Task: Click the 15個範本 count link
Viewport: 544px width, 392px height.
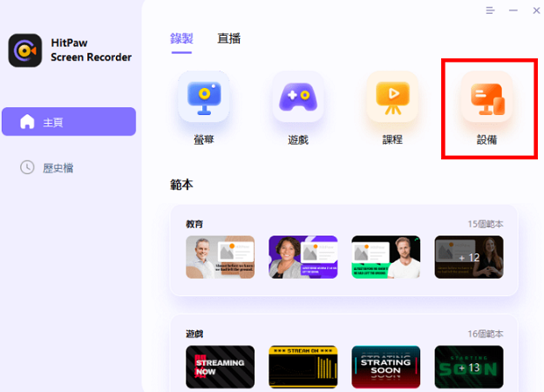Action: (x=485, y=224)
